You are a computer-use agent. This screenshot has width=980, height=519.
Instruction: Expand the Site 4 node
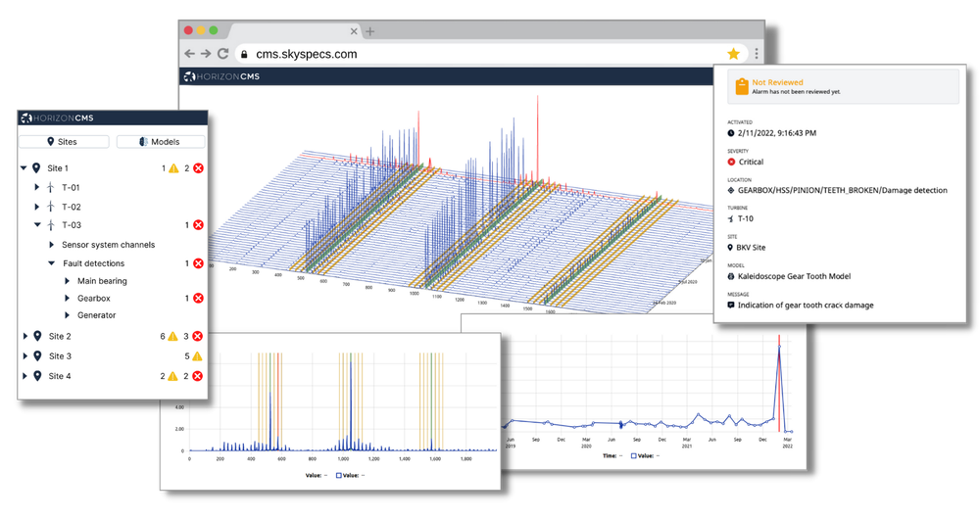(25, 376)
